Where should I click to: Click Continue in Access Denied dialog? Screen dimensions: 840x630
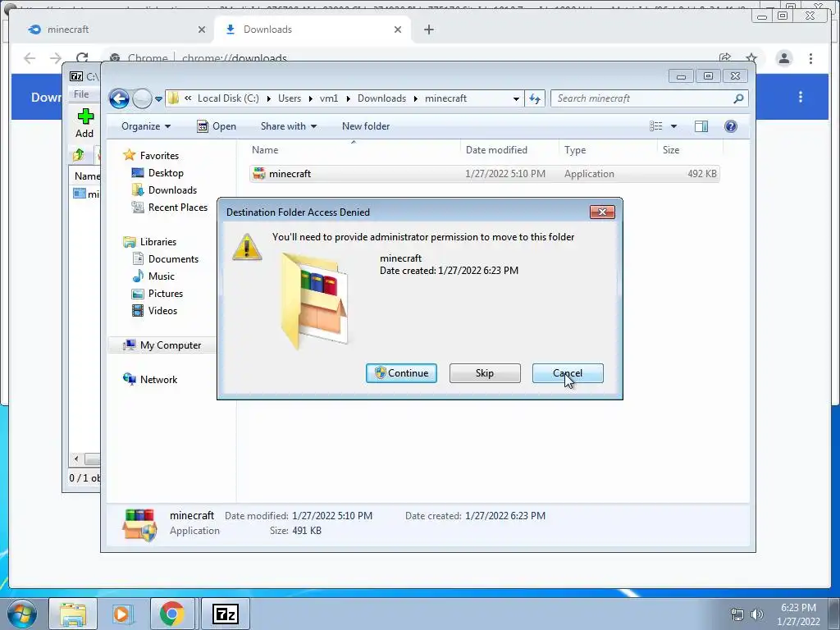tap(401, 373)
